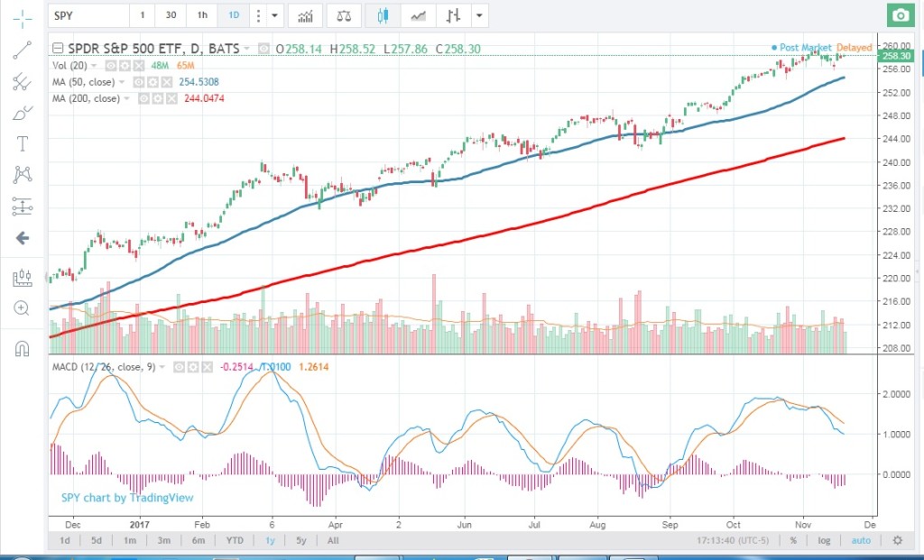
Task: Collapse the SPDR S&P 500 ETF legend
Action: pos(59,48)
